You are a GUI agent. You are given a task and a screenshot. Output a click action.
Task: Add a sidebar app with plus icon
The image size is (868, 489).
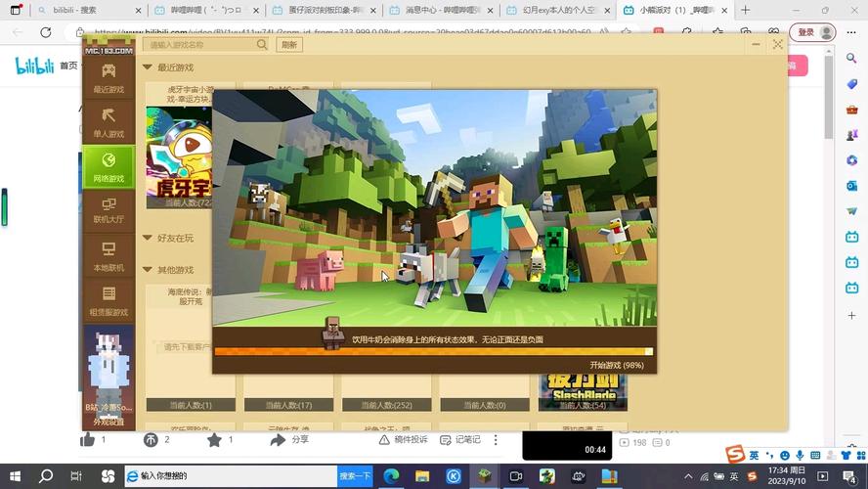pos(851,315)
